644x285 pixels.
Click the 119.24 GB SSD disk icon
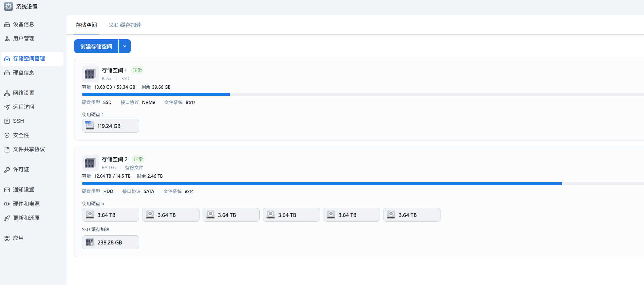coord(90,126)
